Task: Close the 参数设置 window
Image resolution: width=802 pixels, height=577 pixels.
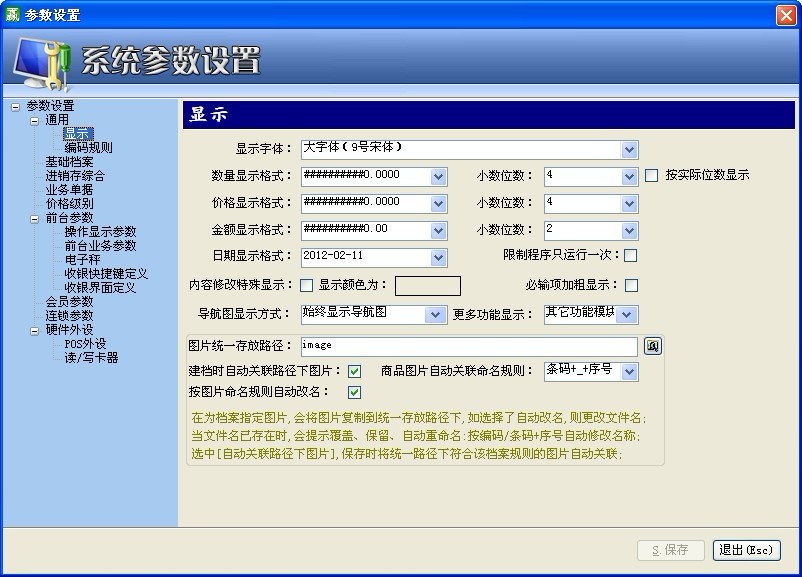Action: pyautogui.click(x=786, y=15)
